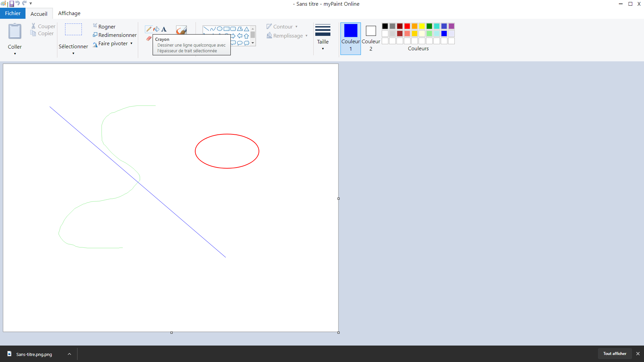Select the oval shape in gallery

click(x=220, y=29)
